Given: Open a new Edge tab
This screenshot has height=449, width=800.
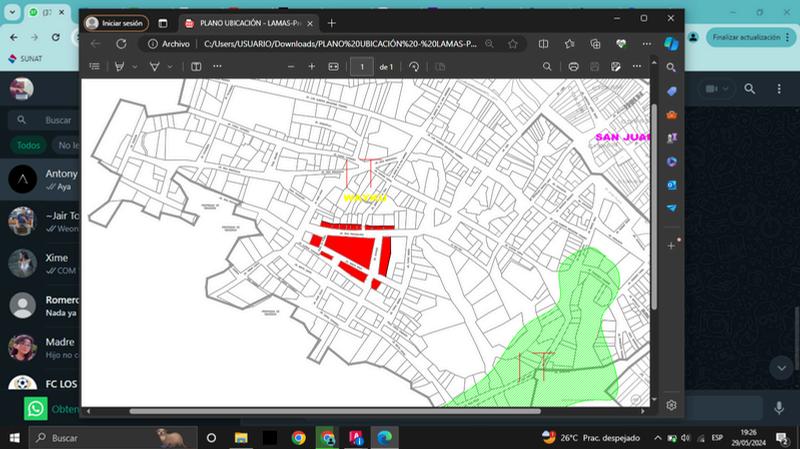Looking at the screenshot, I should coord(332,23).
